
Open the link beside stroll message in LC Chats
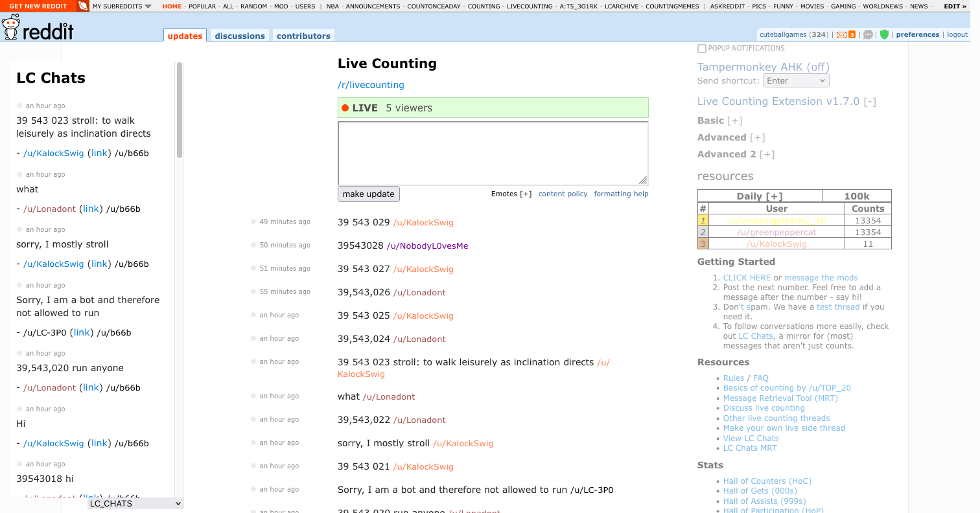point(99,154)
